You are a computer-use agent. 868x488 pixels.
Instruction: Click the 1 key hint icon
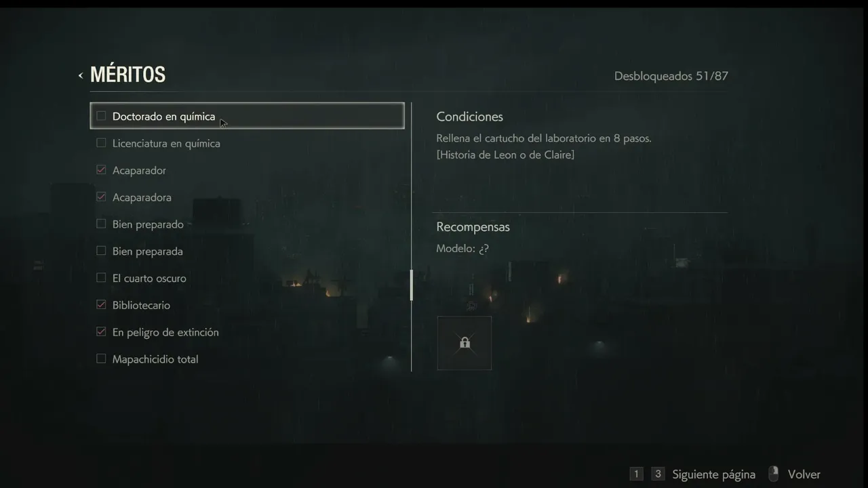point(636,474)
